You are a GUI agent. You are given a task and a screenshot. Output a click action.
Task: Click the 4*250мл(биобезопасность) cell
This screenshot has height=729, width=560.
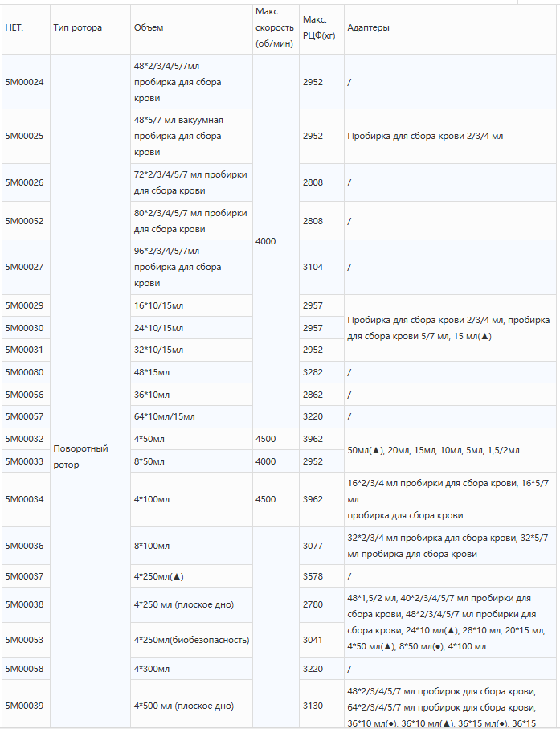click(191, 641)
